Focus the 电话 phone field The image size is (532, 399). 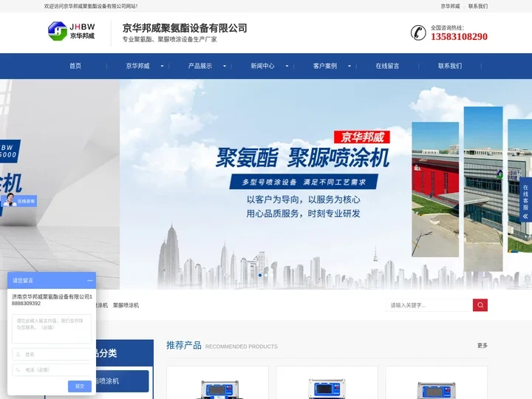coord(52,370)
